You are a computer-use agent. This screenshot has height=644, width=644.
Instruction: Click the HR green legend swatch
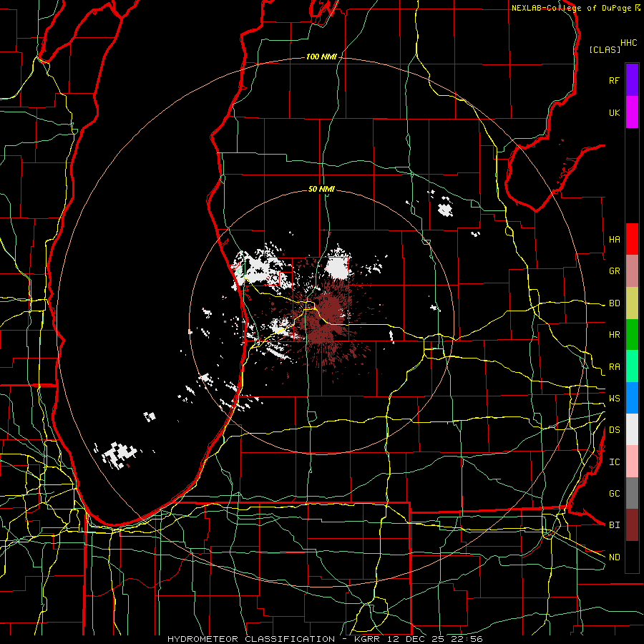[x=632, y=335]
